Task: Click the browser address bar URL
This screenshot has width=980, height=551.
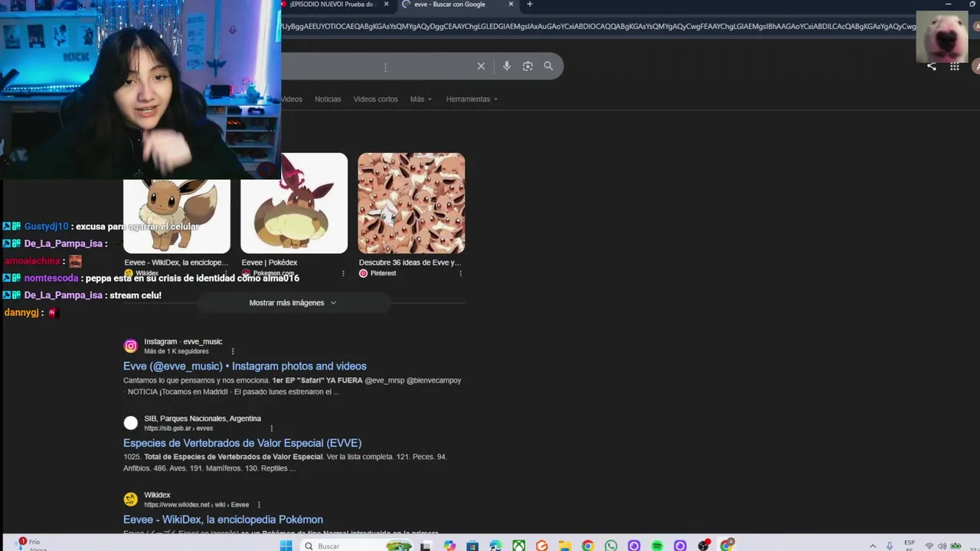Action: pos(597,26)
